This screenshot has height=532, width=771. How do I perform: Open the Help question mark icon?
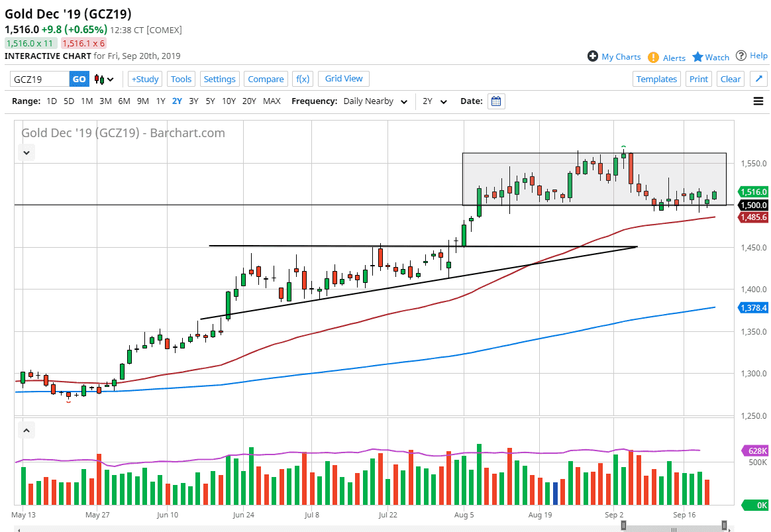click(x=741, y=56)
